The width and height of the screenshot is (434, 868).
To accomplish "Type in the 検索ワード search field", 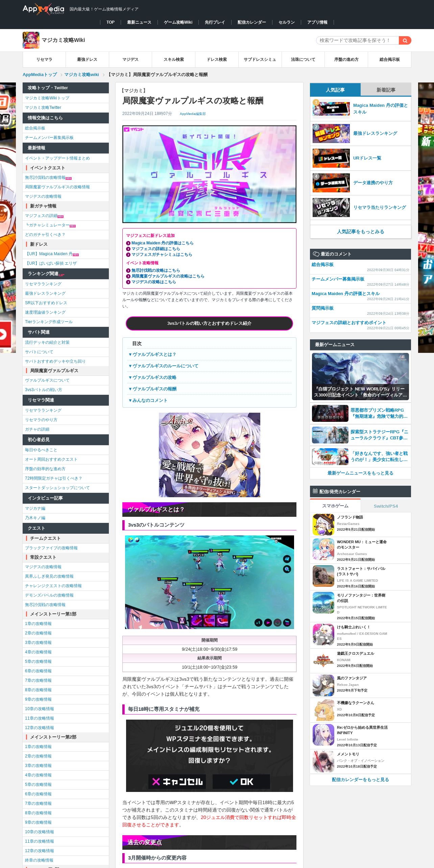I will point(357,41).
